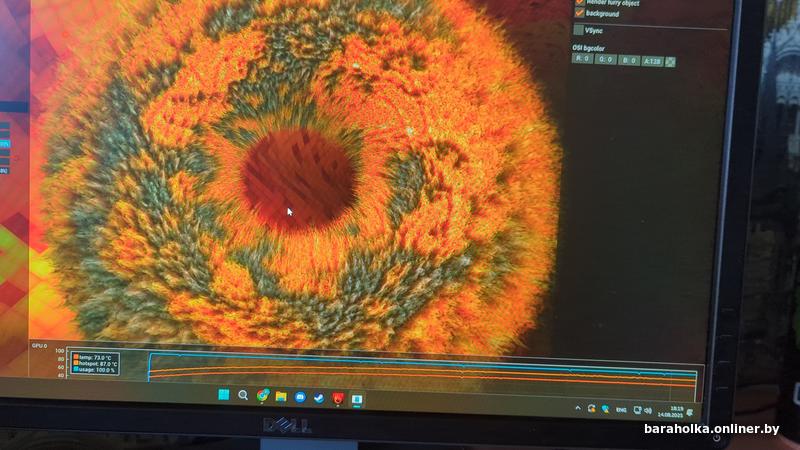Image resolution: width=800 pixels, height=450 pixels.
Task: Launch Chrome from the taskbar
Action: 263,395
